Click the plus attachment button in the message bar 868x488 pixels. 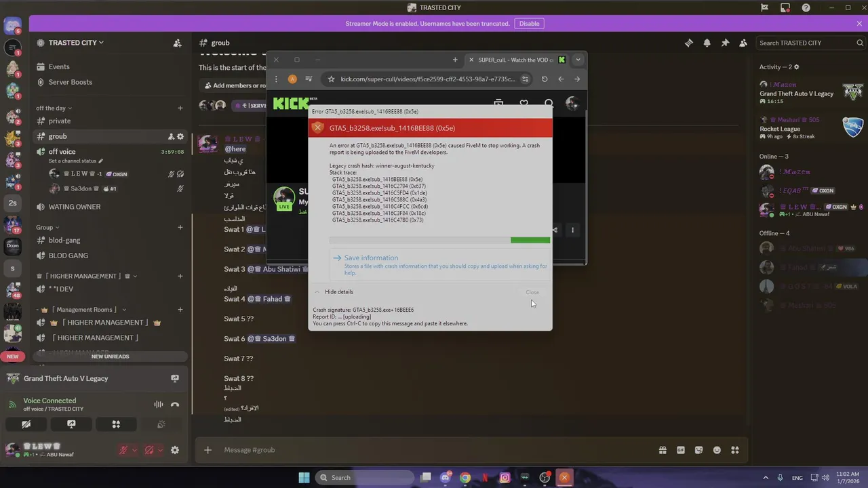[x=208, y=450]
